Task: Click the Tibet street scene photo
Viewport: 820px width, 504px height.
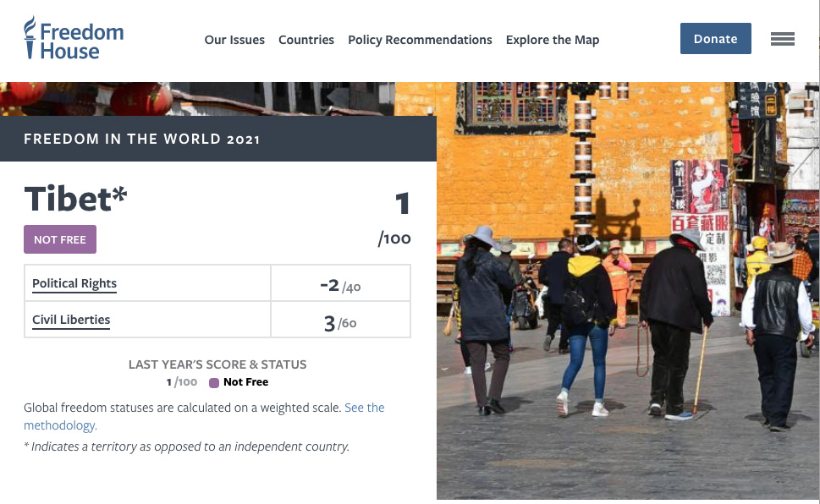Action: click(x=626, y=288)
